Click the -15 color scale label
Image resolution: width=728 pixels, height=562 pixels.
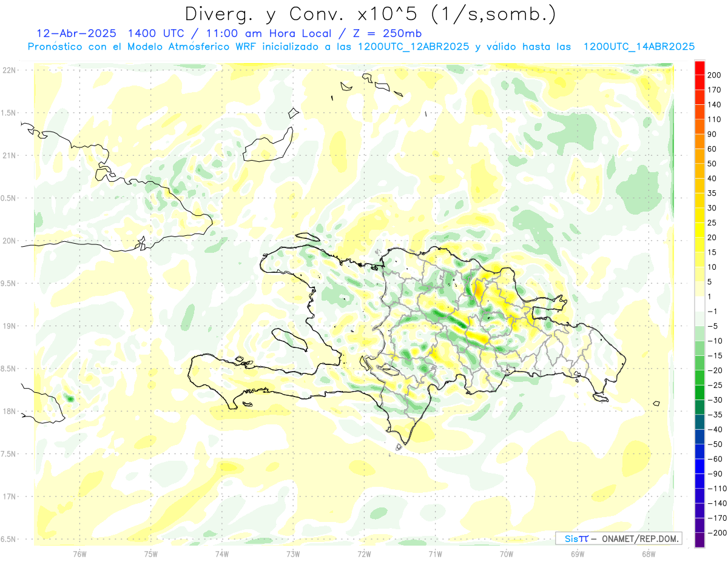click(x=716, y=355)
